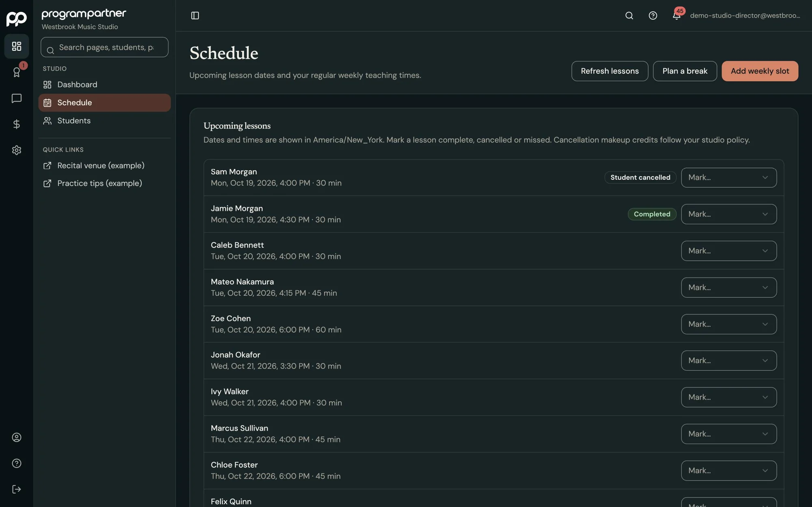Click the Ivy Walker lesson name

229,392
